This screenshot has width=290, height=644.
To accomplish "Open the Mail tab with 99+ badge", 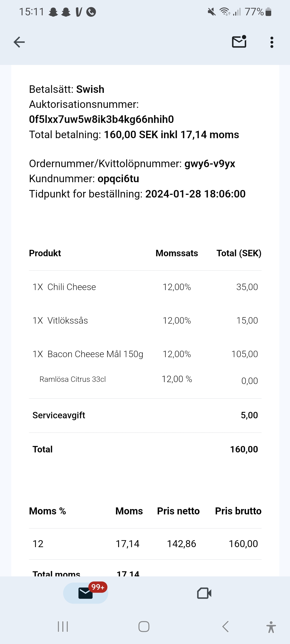I will 86,593.
